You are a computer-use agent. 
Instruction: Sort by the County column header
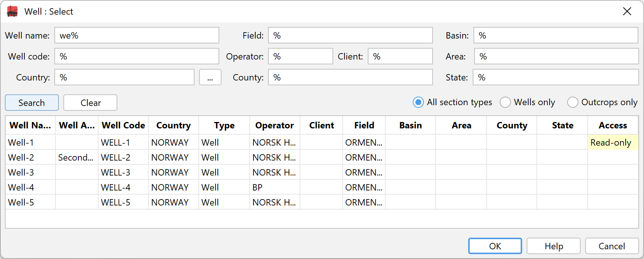click(512, 125)
